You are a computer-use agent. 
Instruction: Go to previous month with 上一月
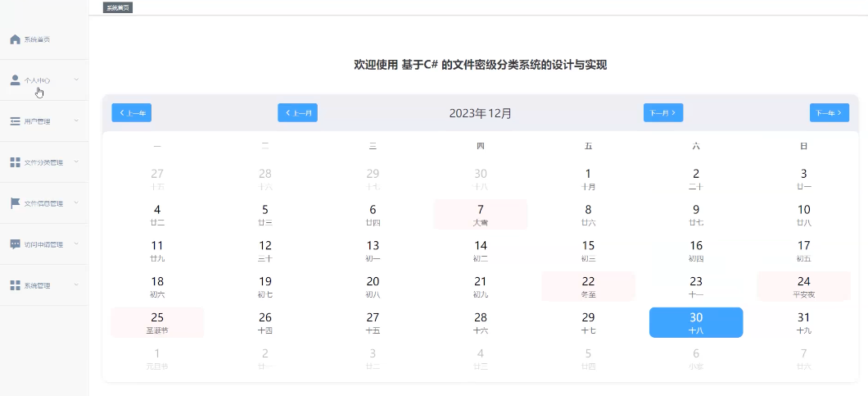[x=298, y=112]
